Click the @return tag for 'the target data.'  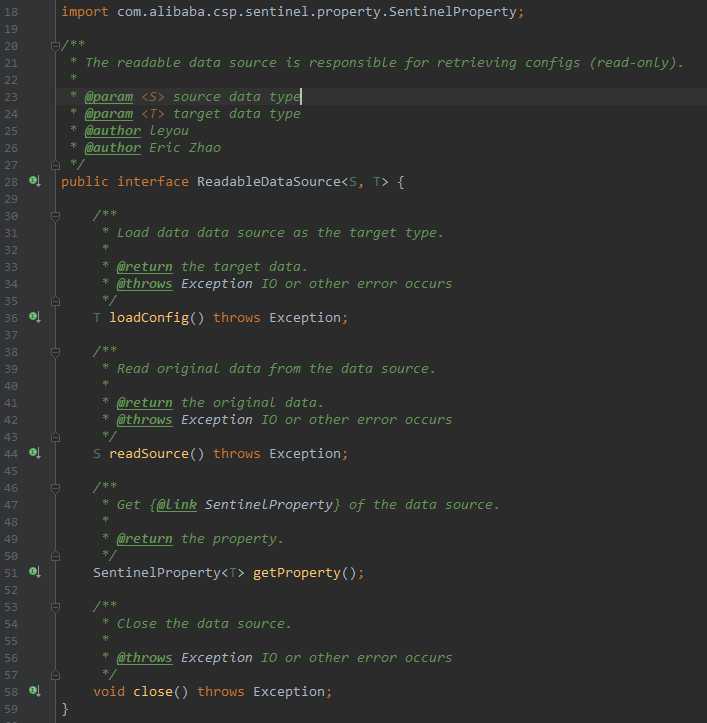coord(145,267)
